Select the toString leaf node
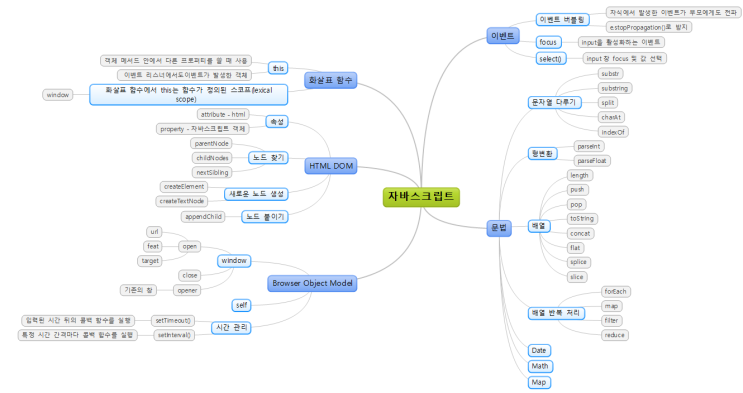The width and height of the screenshot is (743, 393). coord(582,219)
